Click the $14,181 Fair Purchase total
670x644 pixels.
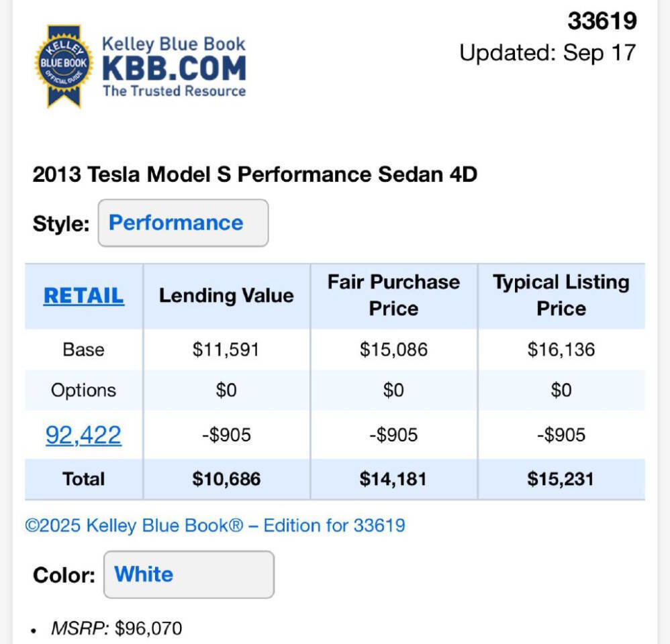coord(392,479)
